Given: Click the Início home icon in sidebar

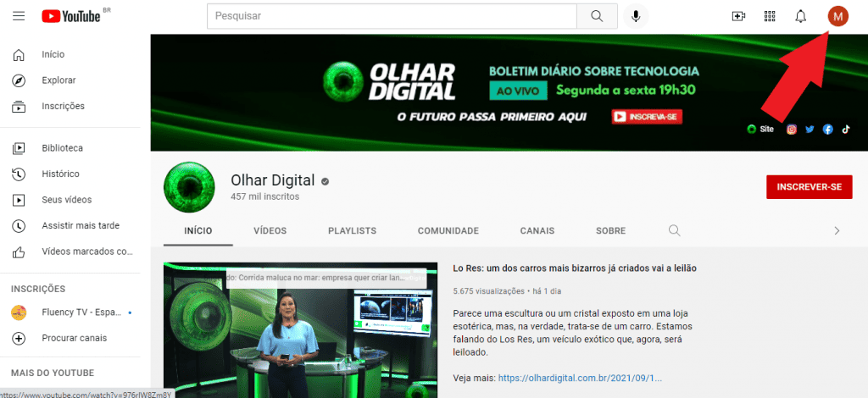Looking at the screenshot, I should (x=19, y=55).
